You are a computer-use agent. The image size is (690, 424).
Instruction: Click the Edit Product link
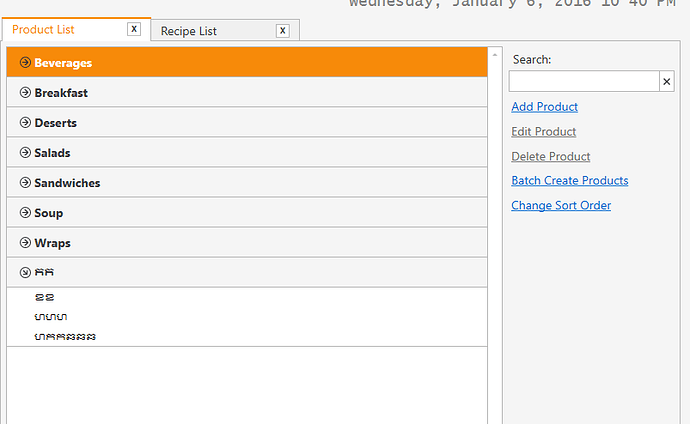tap(543, 132)
